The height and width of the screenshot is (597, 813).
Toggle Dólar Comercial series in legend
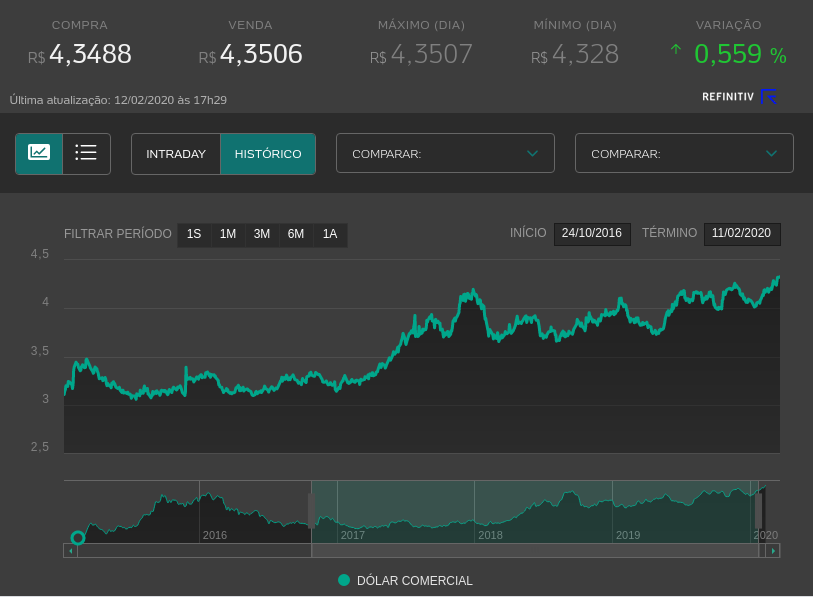coord(405,581)
